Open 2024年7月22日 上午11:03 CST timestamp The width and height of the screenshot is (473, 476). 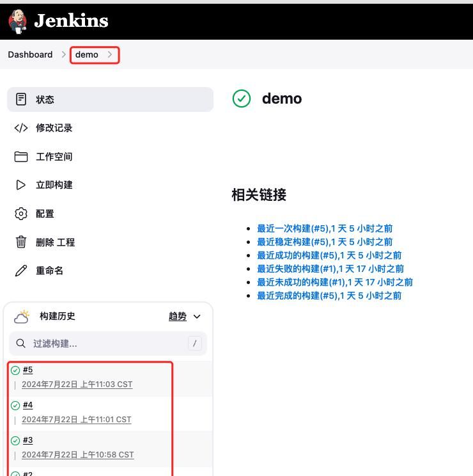(x=77, y=385)
